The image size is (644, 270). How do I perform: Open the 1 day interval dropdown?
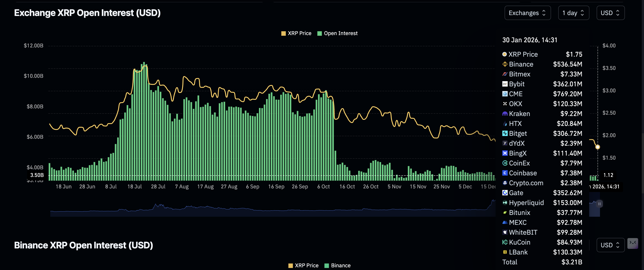pyautogui.click(x=573, y=13)
